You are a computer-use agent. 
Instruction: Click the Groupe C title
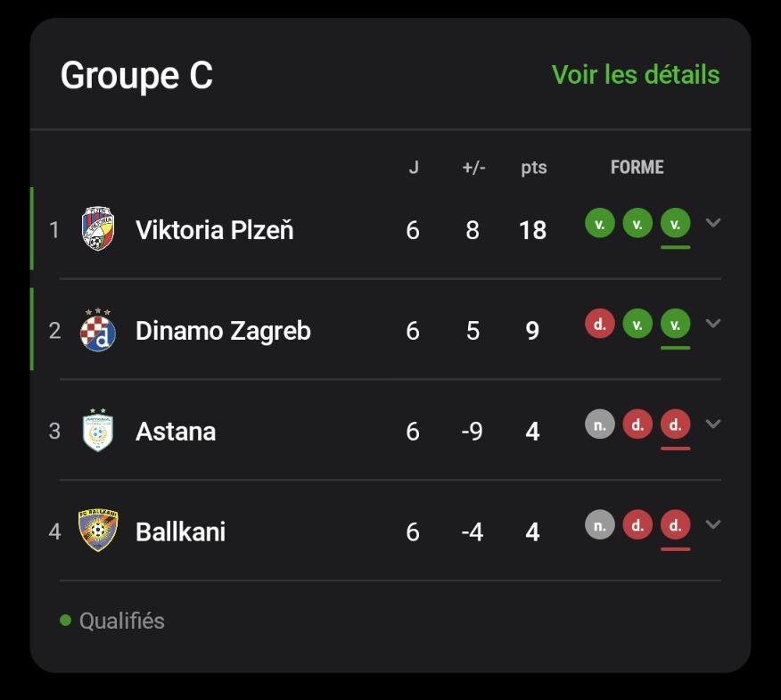(136, 76)
